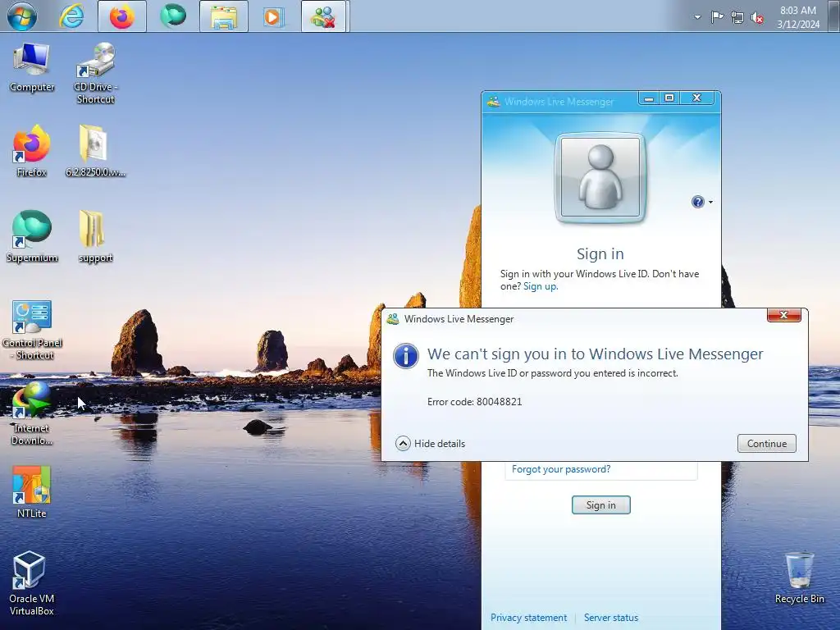Select the Firefox desktop shortcut
840x630 pixels.
point(32,151)
